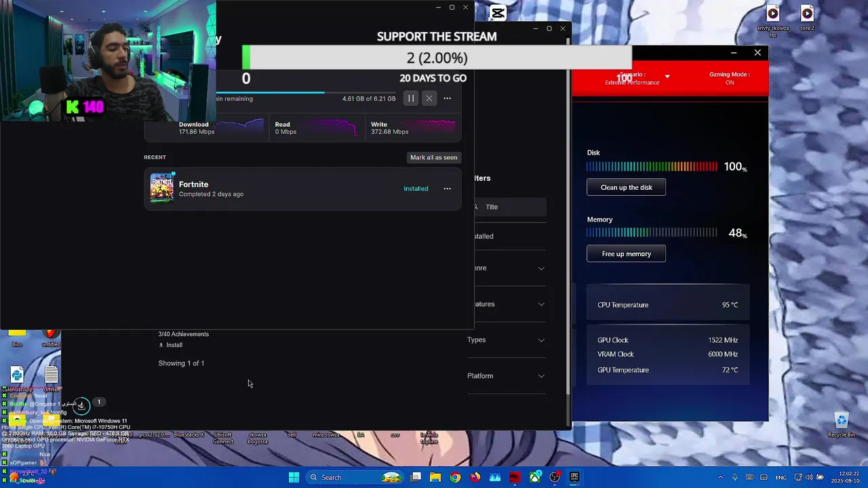Screen dimensions: 868x488
Task: Open OBS Studio from the taskbar
Action: click(x=555, y=477)
